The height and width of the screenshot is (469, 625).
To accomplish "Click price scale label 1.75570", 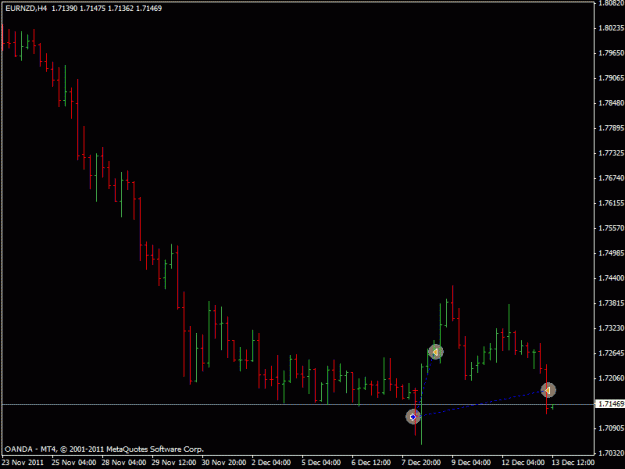I will click(611, 228).
